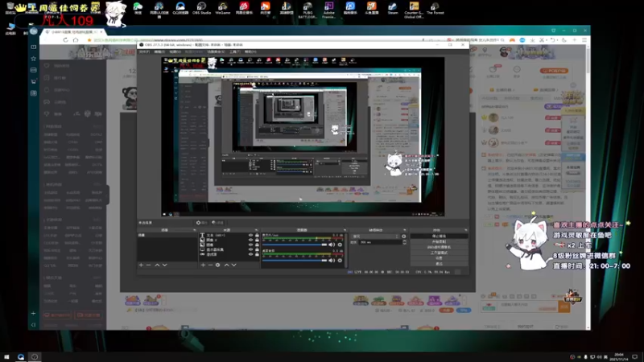Open NetEase Cloud Music desktop icon

[244, 8]
